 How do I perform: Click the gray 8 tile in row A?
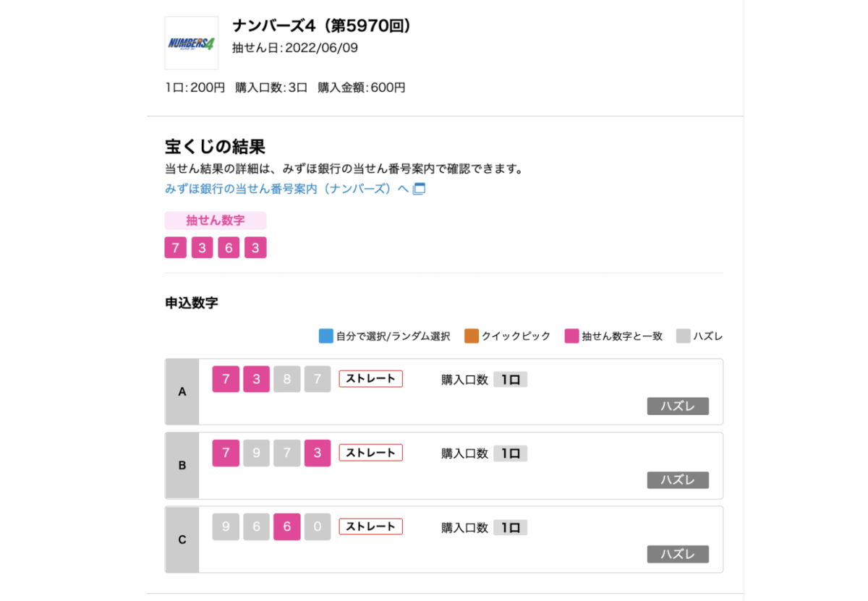click(287, 379)
